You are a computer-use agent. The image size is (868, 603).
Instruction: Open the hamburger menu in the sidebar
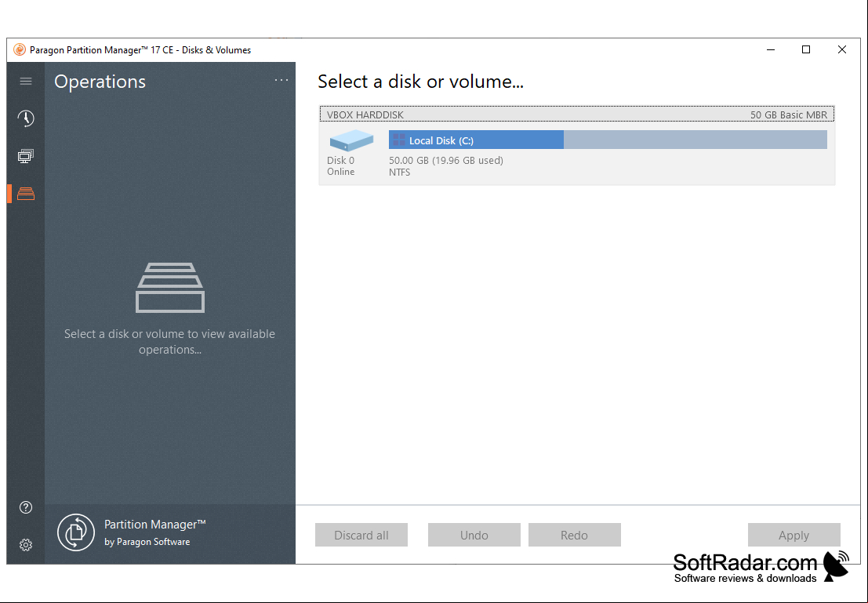click(25, 82)
